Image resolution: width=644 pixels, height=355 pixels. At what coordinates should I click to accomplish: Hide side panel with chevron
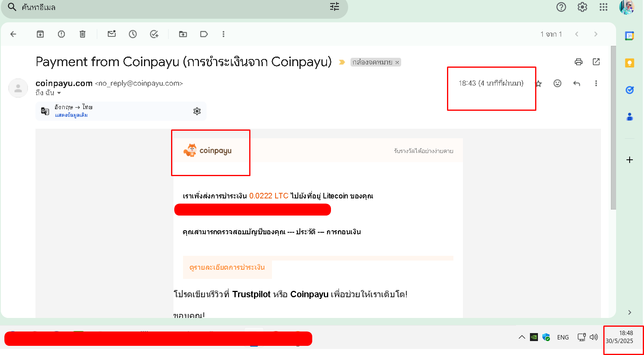(630, 312)
